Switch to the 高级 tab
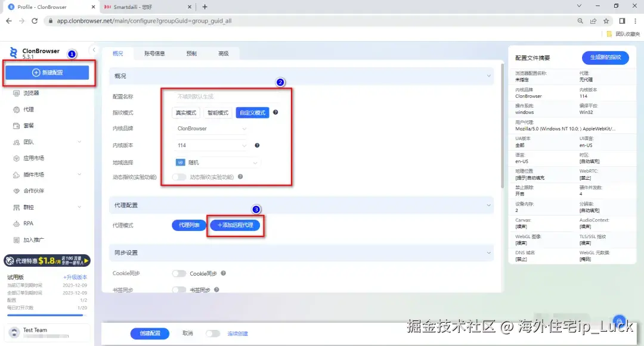Image resolution: width=644 pixels, height=346 pixels. pyautogui.click(x=224, y=53)
